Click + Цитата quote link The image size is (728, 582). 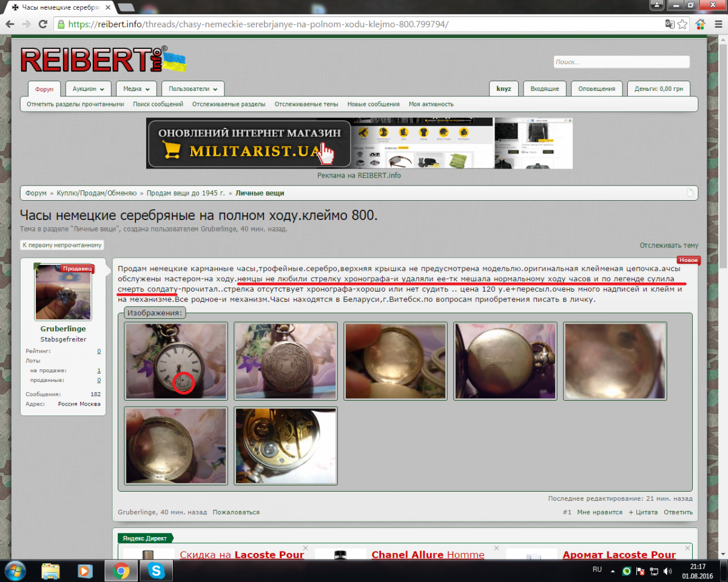(x=643, y=512)
